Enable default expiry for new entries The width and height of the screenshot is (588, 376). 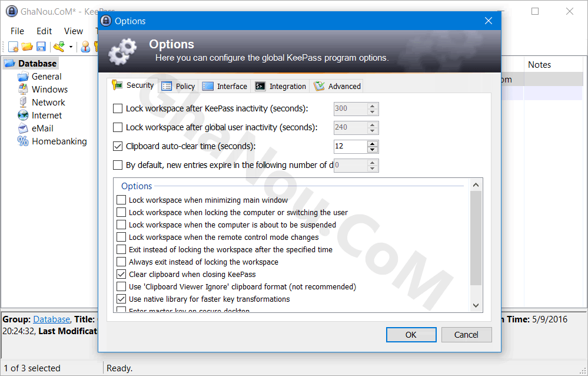point(118,165)
